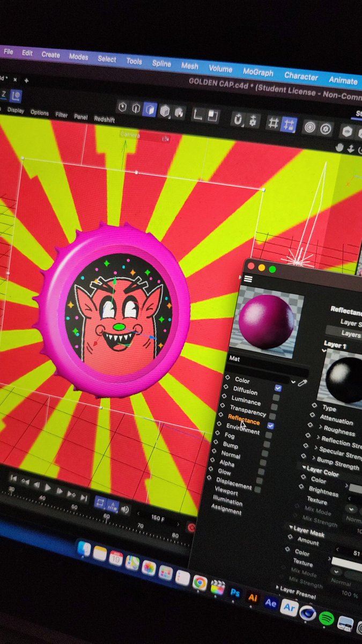362x644 pixels.
Task: Expand the Layer Fresnel section
Action: pos(278,588)
